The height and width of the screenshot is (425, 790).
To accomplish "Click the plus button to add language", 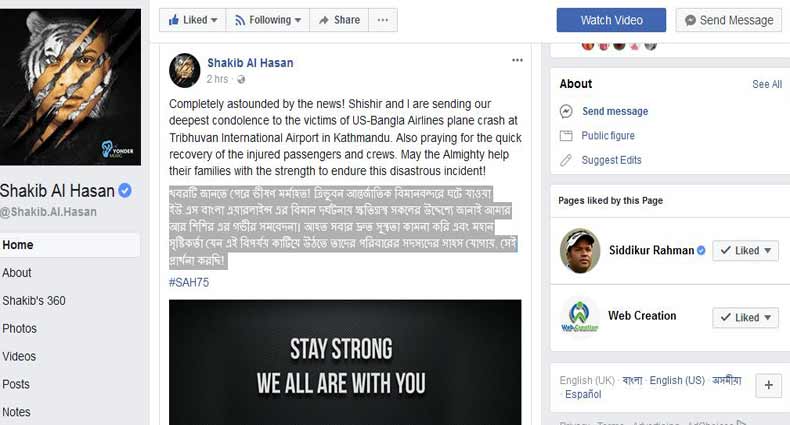I will click(x=769, y=386).
